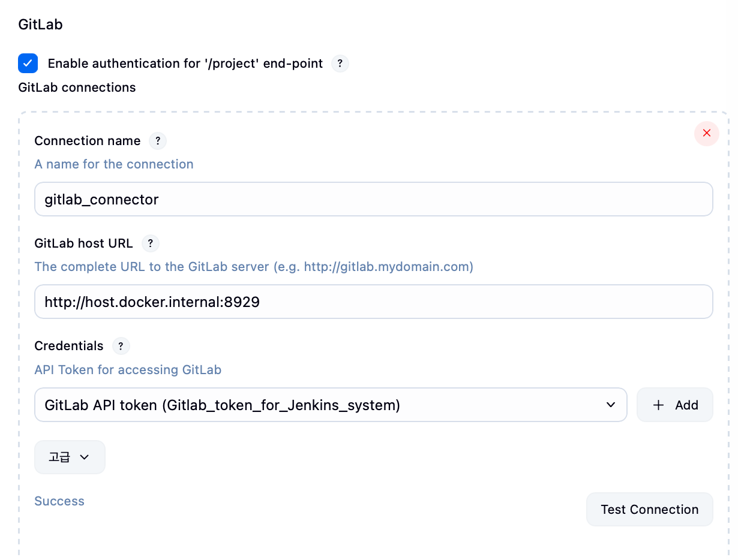The image size is (738, 560).
Task: Open the Credentials help tooltip icon
Action: tap(121, 346)
